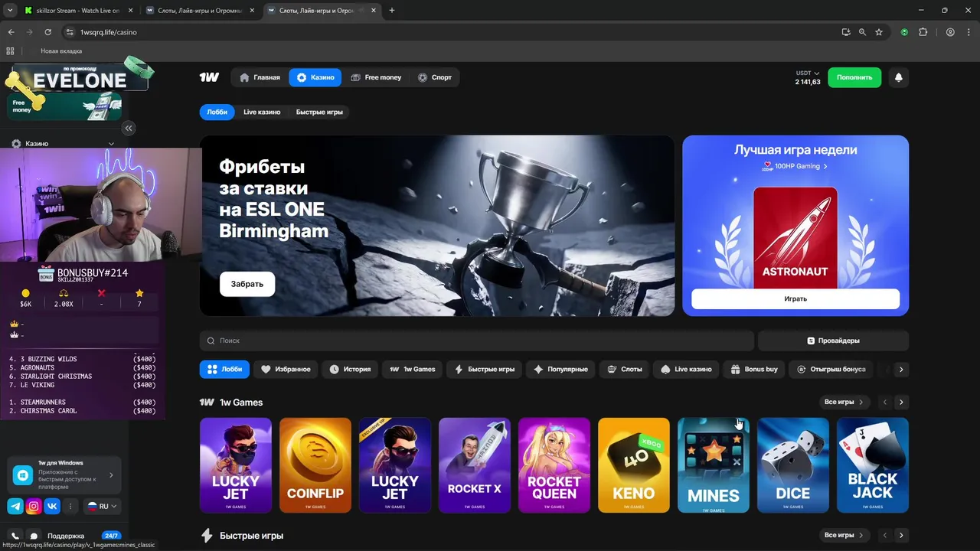Click the chat bubble support icon
The height and width of the screenshot is (551, 980).
(34, 536)
